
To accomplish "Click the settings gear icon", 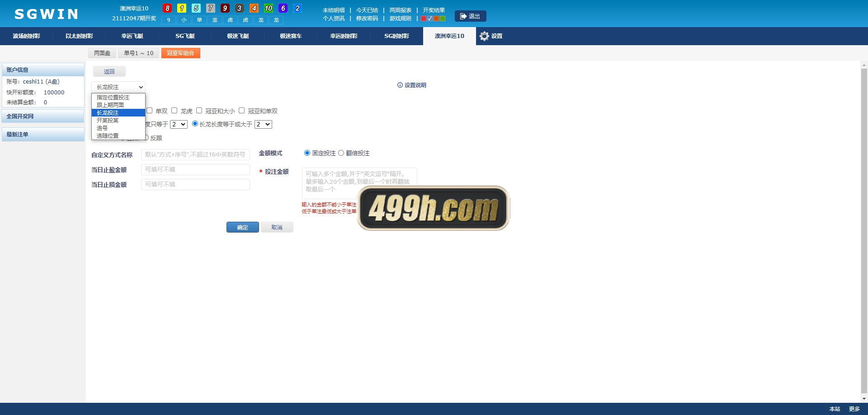I will point(484,36).
